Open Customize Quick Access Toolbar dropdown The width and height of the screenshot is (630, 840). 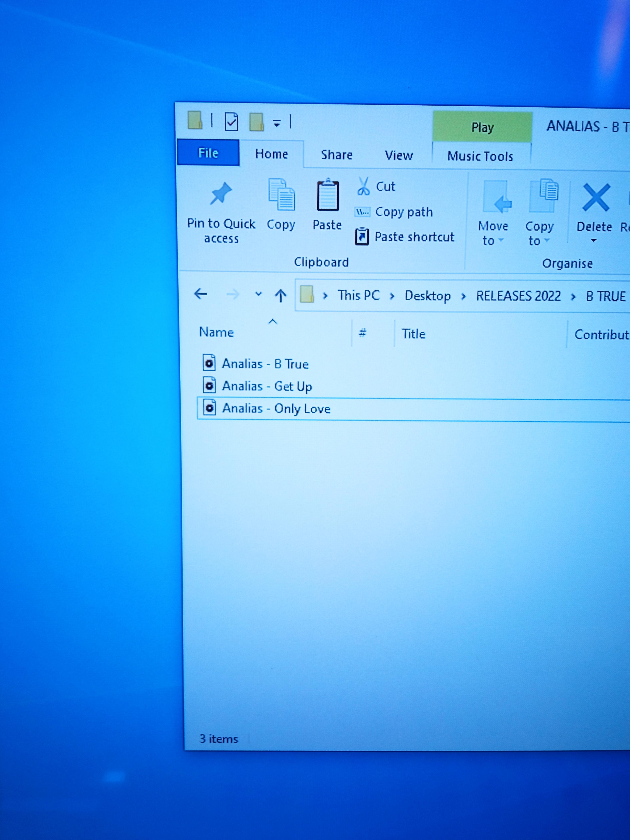tap(277, 123)
